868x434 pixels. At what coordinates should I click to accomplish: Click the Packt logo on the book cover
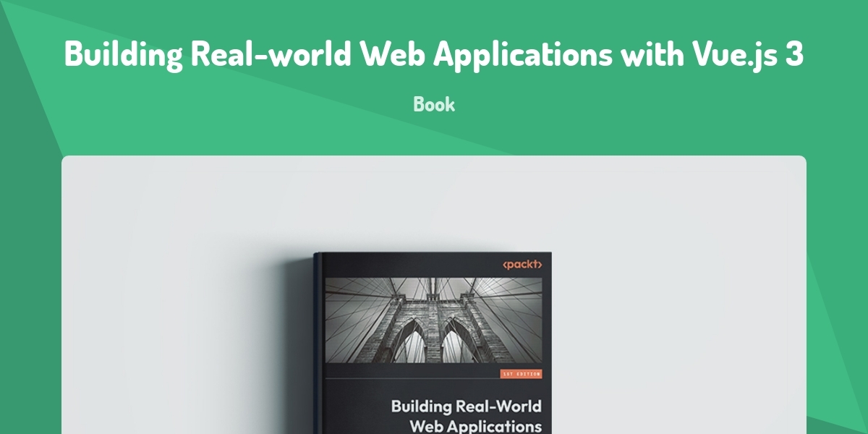[x=522, y=265]
